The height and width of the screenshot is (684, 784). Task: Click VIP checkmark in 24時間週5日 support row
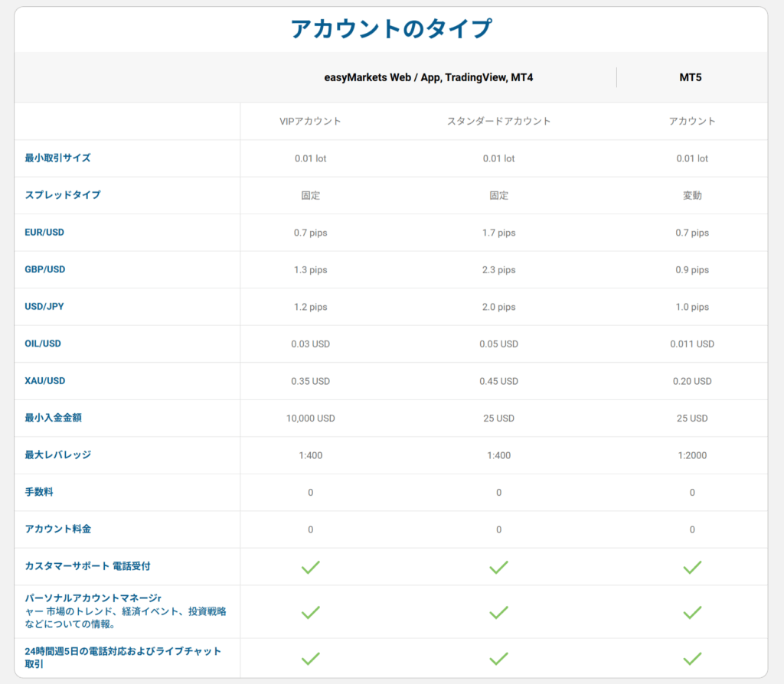pos(310,658)
